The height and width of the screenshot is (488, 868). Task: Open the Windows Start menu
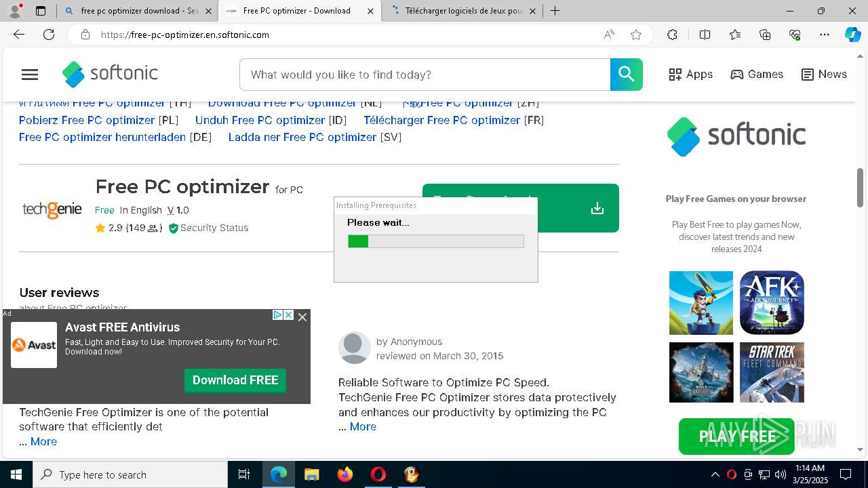tap(16, 474)
